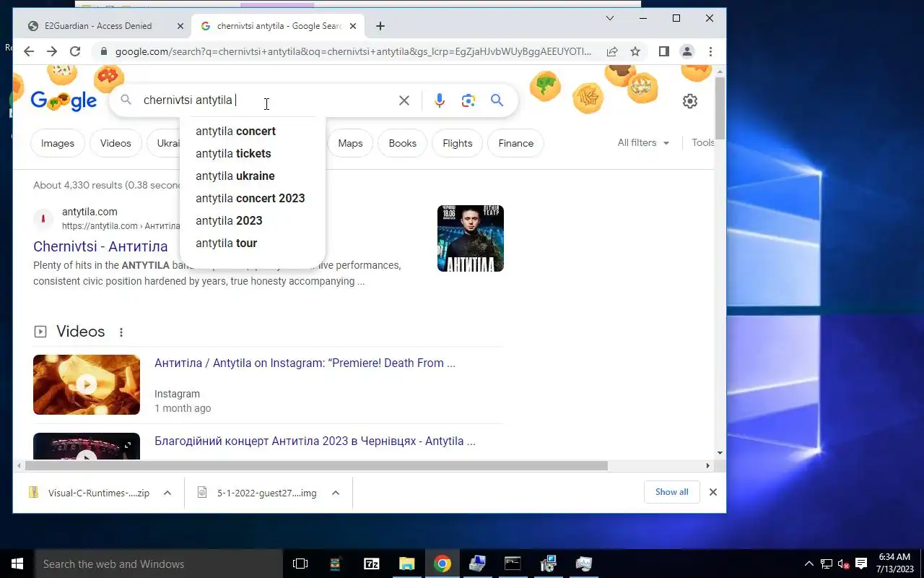The width and height of the screenshot is (924, 578).
Task: Open the 5-1-2022-guest27 img download
Action: point(258,493)
